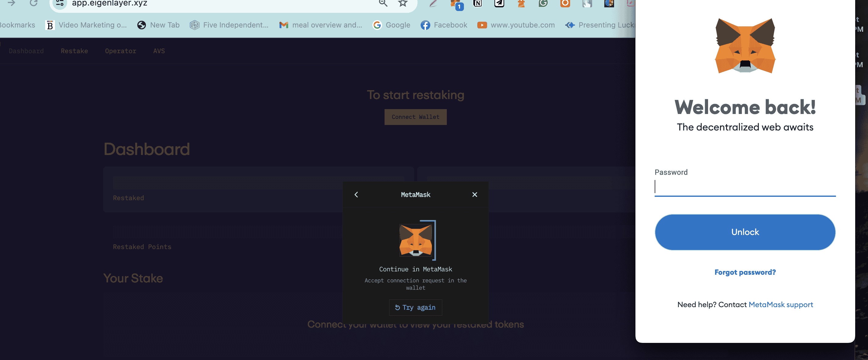This screenshot has height=360, width=868.
Task: Close the MetaMask connection modal
Action: pos(474,195)
